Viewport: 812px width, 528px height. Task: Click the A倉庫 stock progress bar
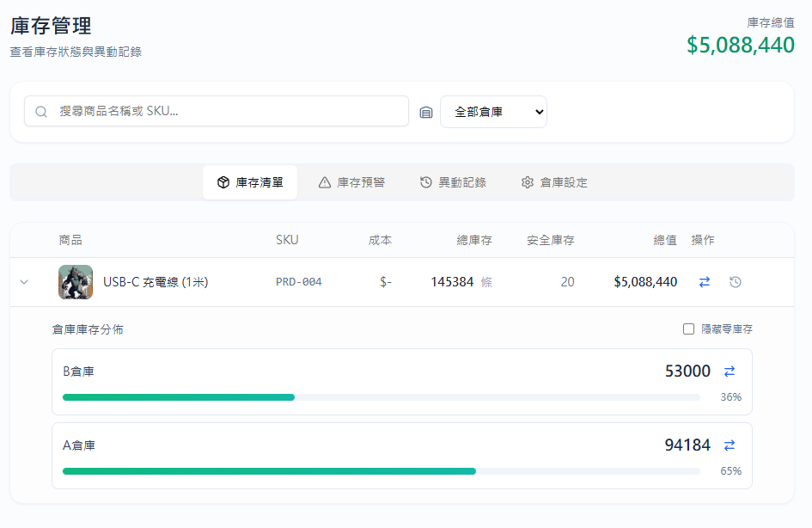pyautogui.click(x=381, y=471)
